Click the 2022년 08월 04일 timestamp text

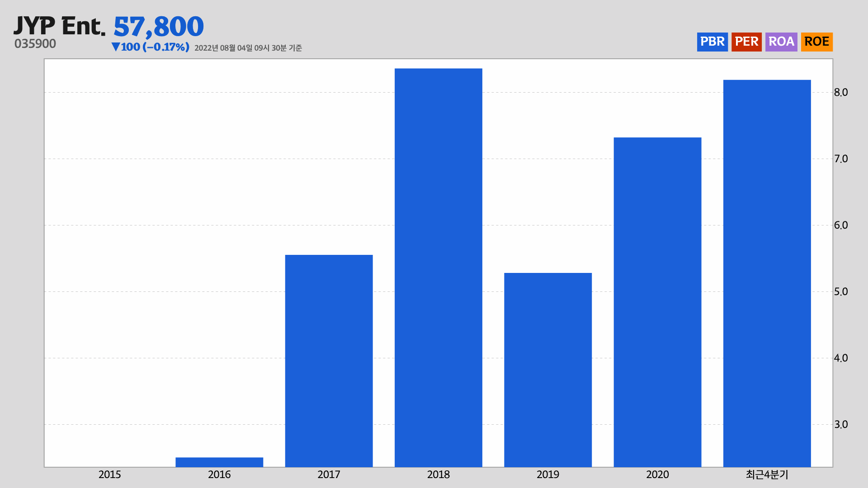tap(248, 48)
